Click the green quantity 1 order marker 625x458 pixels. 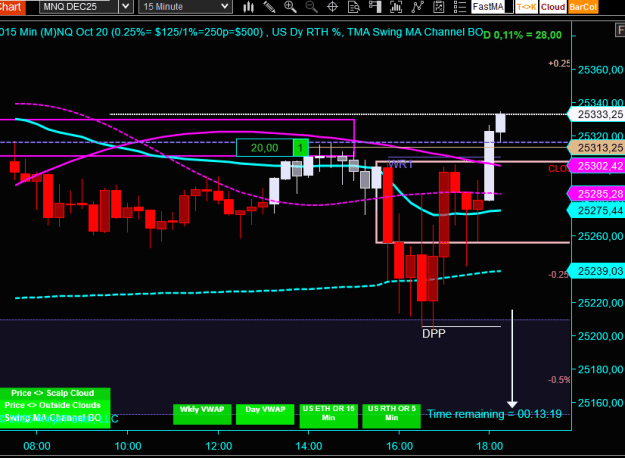301,148
